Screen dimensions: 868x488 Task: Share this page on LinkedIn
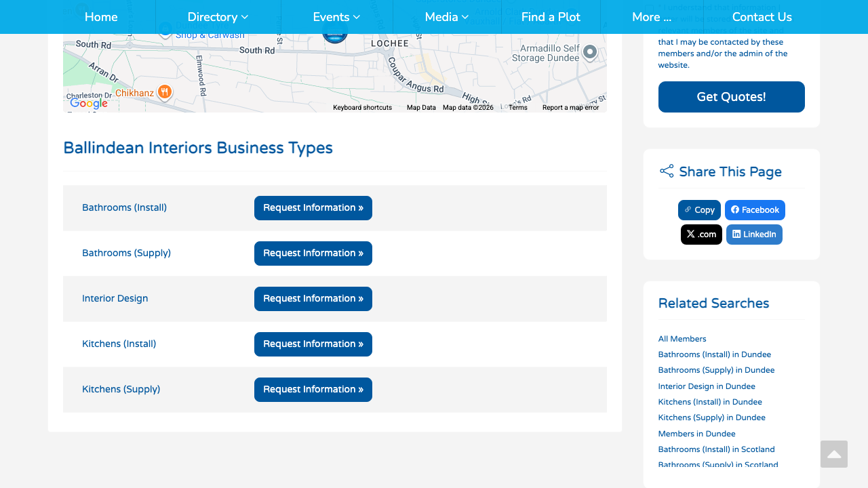tap(754, 235)
